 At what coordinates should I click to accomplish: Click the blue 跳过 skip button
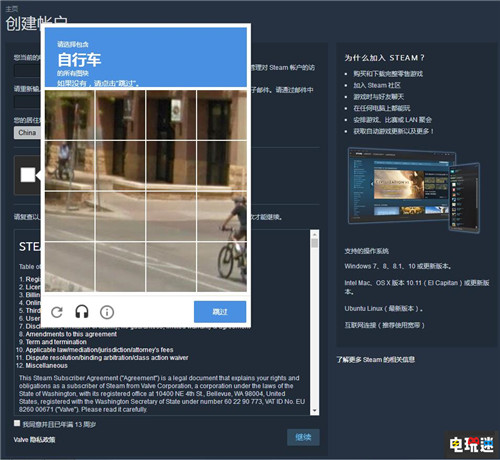(x=220, y=312)
